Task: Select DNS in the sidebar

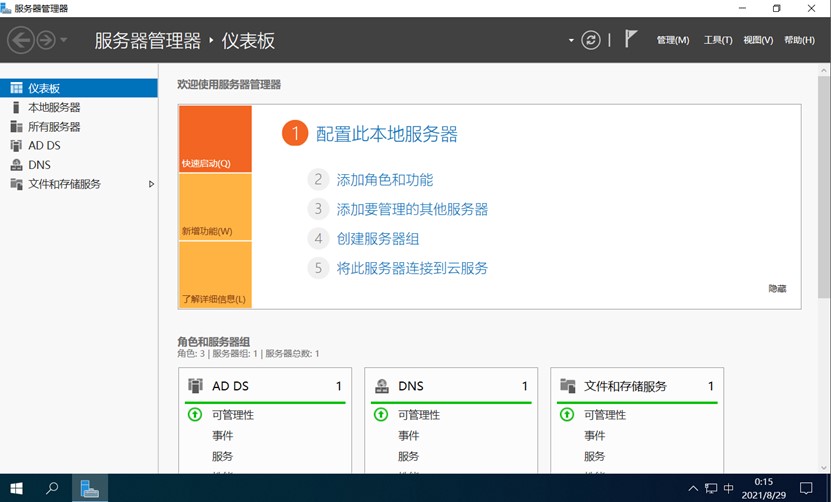Action: pos(78,165)
